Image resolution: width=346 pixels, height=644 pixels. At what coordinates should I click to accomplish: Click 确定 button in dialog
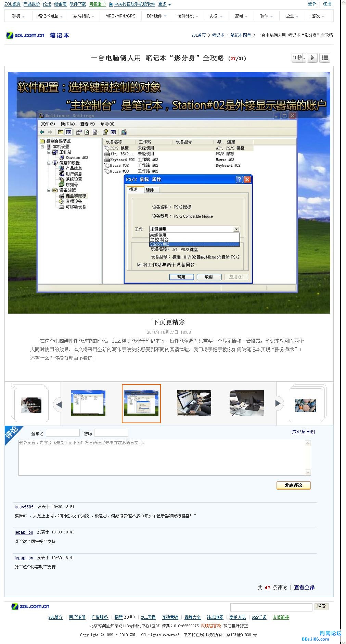[x=181, y=277]
